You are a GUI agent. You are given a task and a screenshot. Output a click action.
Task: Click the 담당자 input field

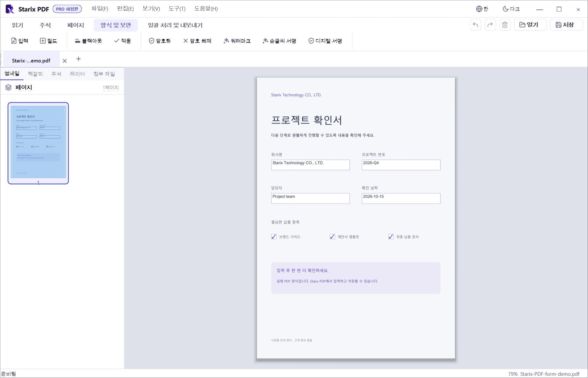coord(310,198)
